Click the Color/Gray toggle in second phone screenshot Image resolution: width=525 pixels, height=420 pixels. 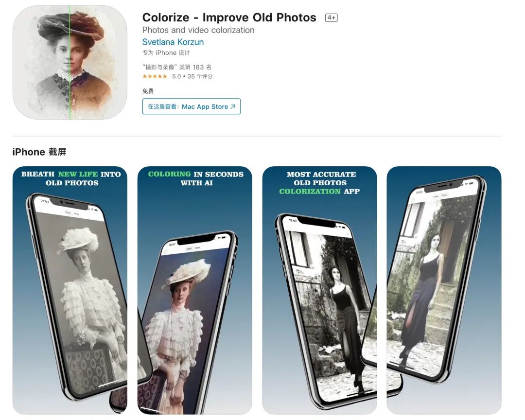[x=193, y=248]
